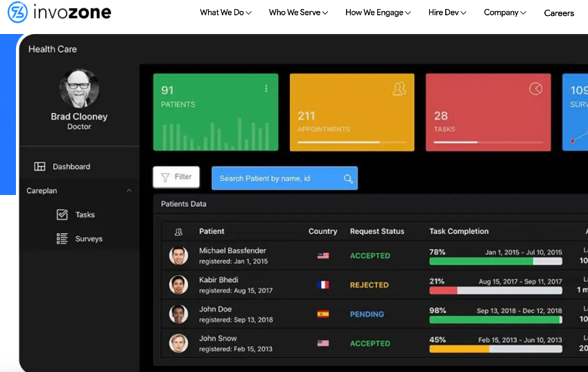Click Brad Clooney's profile photo

coord(79,89)
